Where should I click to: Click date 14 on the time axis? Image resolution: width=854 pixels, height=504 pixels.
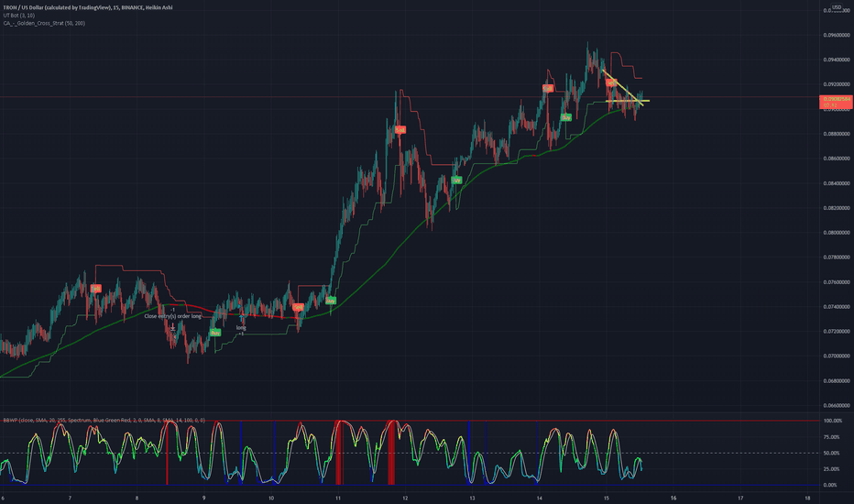[539, 498]
